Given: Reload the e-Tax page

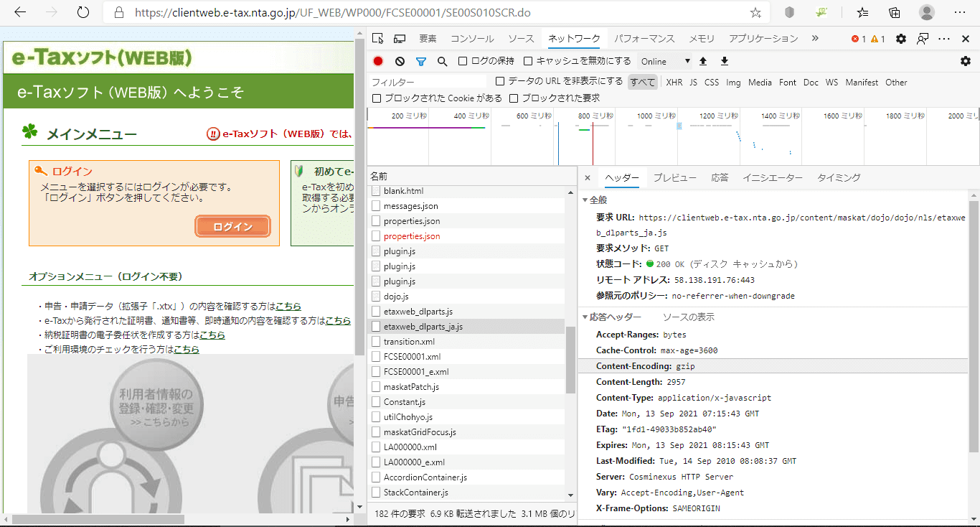Looking at the screenshot, I should [83, 13].
